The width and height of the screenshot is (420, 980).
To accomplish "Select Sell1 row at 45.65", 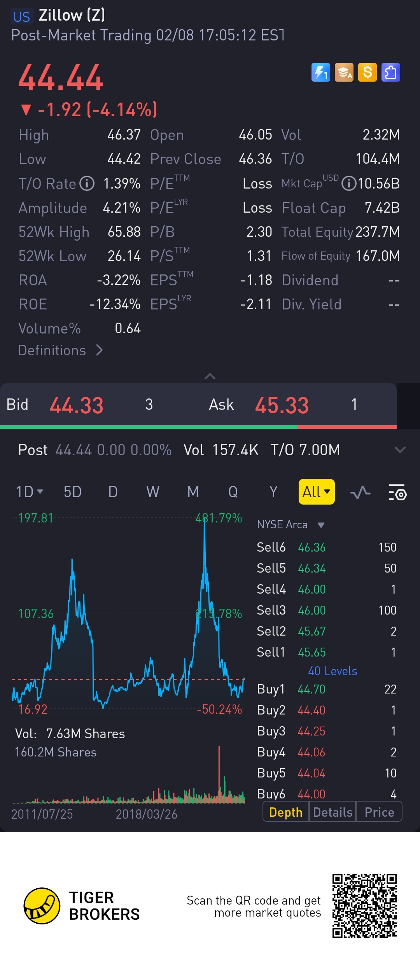I will pyautogui.click(x=327, y=652).
